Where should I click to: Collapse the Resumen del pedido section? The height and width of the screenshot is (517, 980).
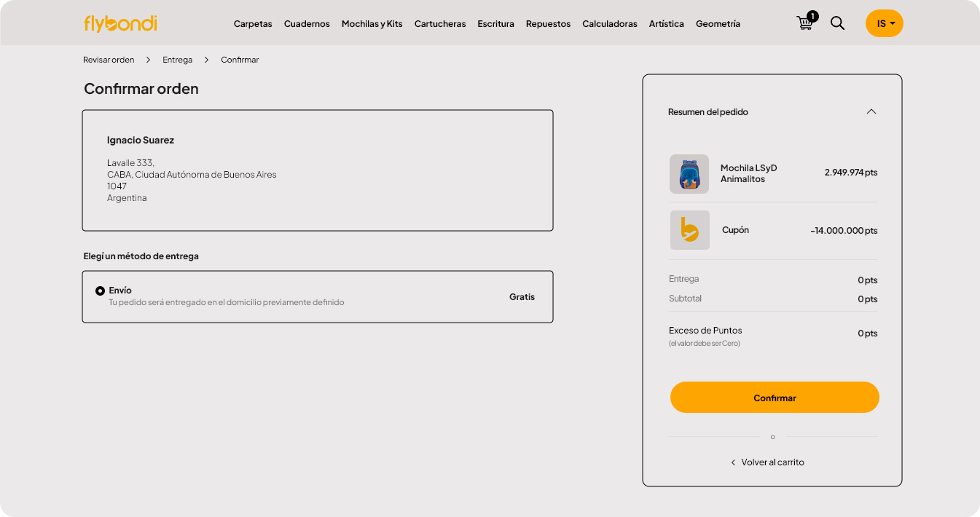[871, 111]
